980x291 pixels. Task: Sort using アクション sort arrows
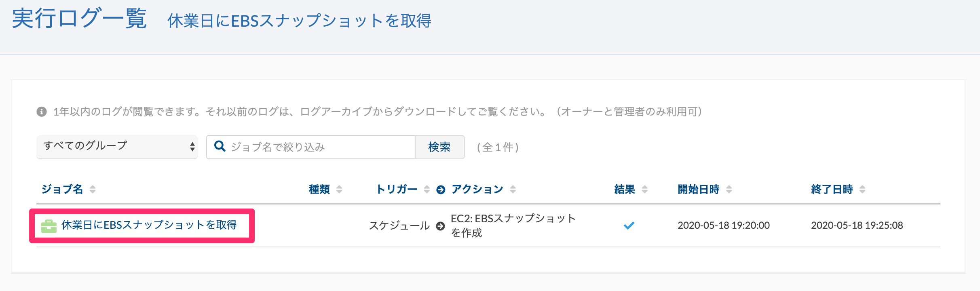[x=513, y=189]
